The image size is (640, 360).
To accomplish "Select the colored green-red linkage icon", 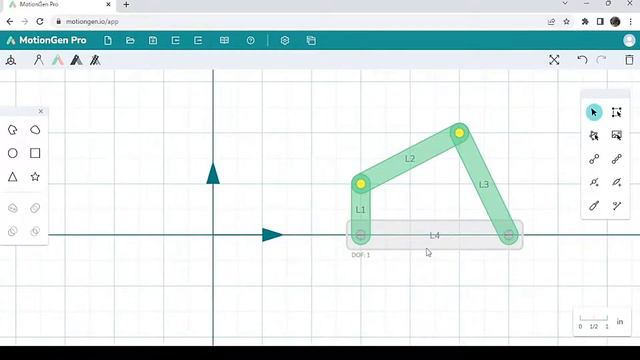I will [58, 60].
